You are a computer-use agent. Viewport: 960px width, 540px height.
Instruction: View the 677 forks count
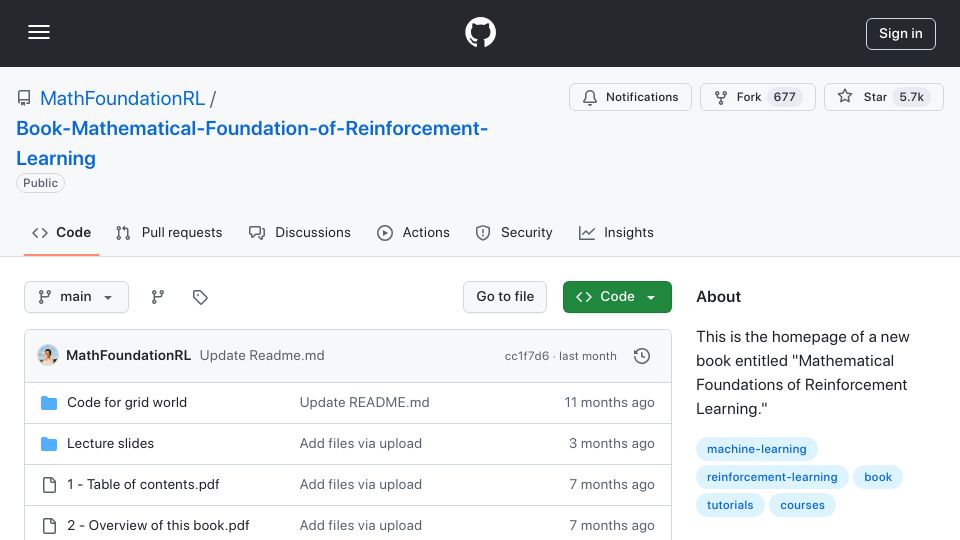point(784,97)
